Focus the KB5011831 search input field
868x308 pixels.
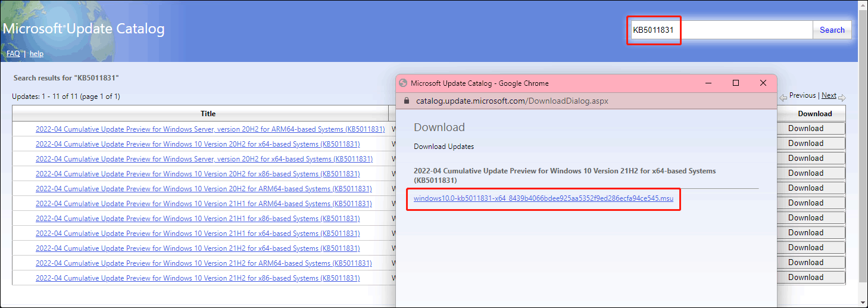(x=722, y=30)
